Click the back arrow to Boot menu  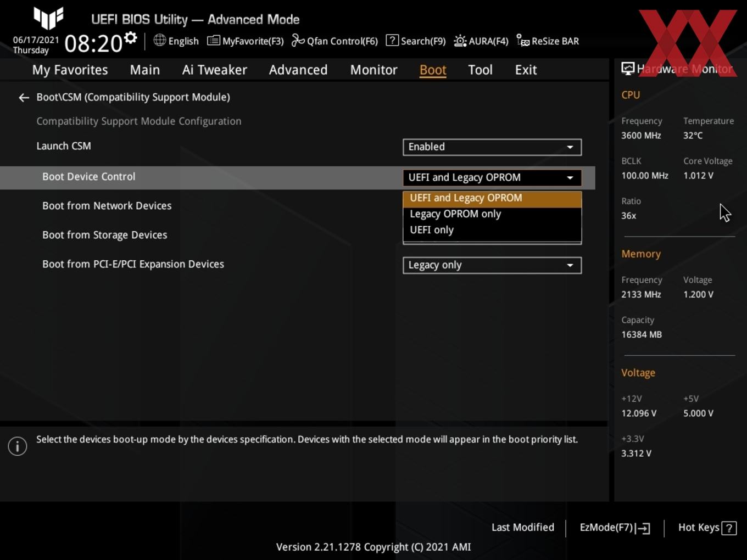(24, 97)
